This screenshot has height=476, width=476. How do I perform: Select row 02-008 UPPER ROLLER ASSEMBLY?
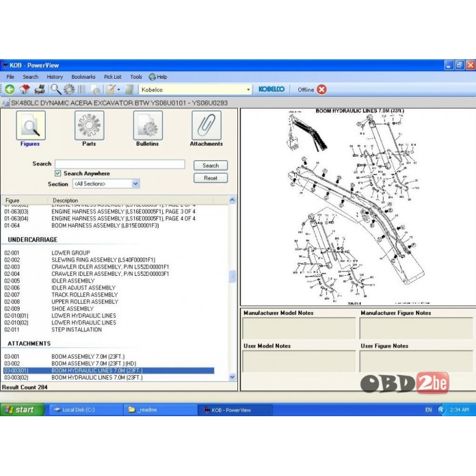point(109,301)
